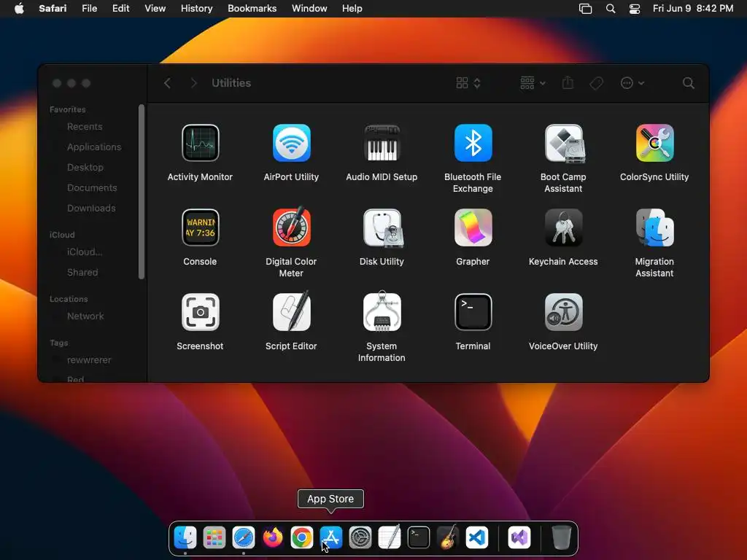The image size is (747, 560).
Task: Change Finder icon view mode selector
Action: [x=468, y=83]
